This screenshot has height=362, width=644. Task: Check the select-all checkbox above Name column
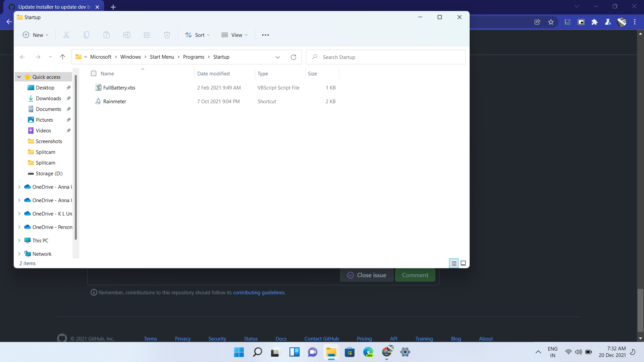tap(93, 73)
